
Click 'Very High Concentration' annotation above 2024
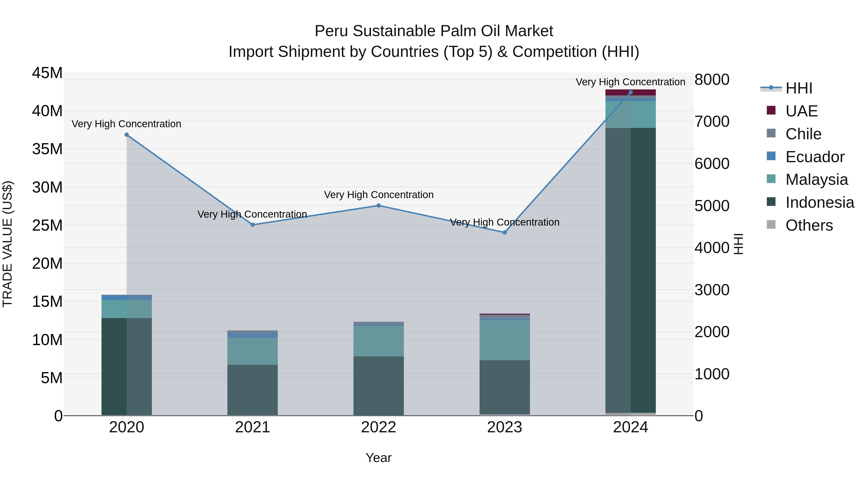click(x=631, y=82)
